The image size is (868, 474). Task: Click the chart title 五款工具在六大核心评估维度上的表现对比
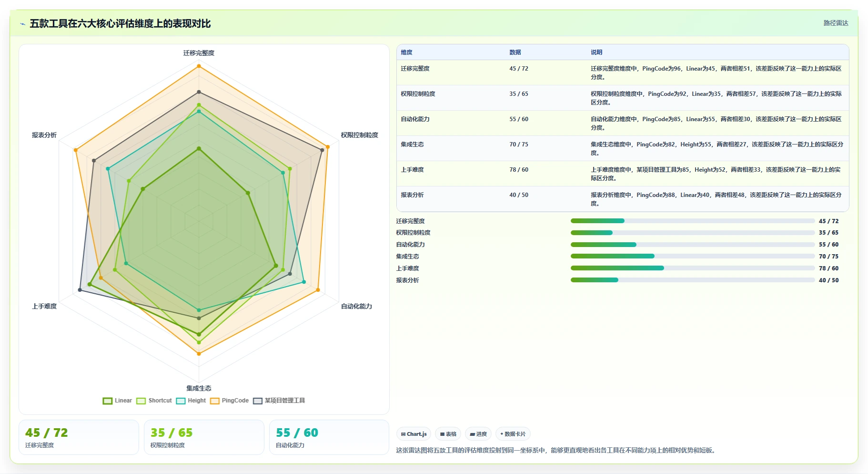120,24
